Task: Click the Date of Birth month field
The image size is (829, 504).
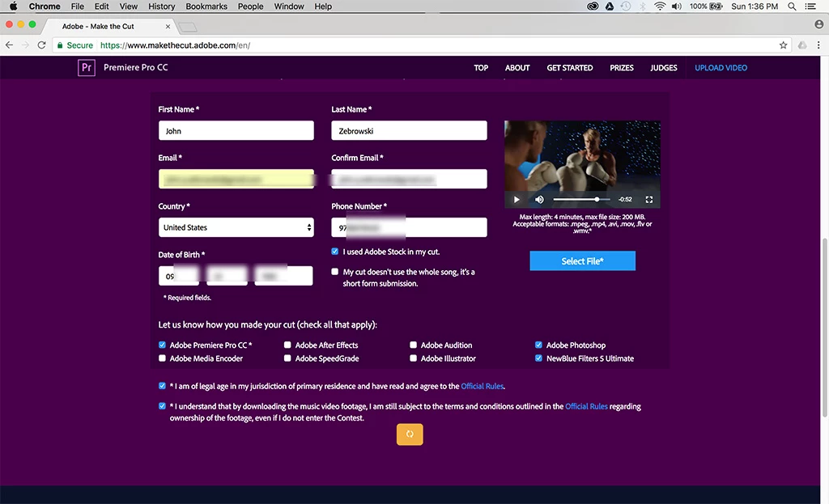Action: [179, 277]
